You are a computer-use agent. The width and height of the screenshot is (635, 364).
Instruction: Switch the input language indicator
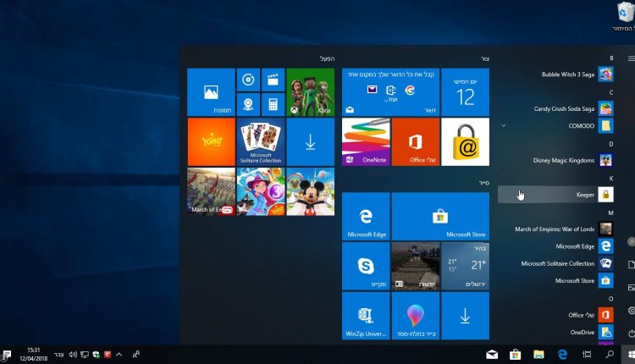click(x=59, y=355)
